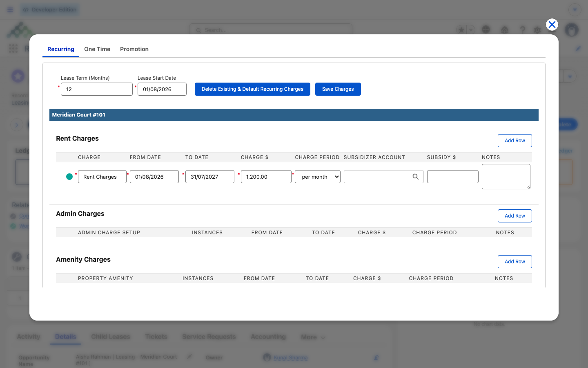Image resolution: width=588 pixels, height=368 pixels.
Task: Expand the More tabs dropdown
Action: click(x=313, y=337)
